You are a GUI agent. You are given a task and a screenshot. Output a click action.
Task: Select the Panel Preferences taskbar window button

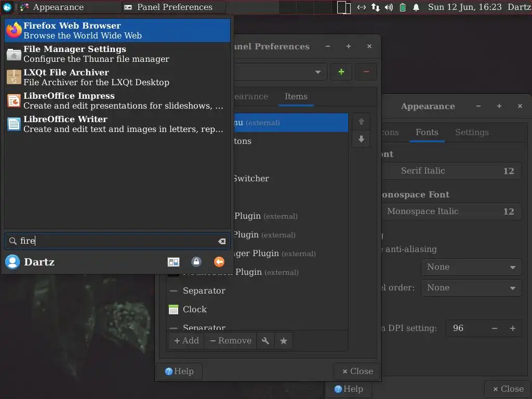tap(174, 7)
